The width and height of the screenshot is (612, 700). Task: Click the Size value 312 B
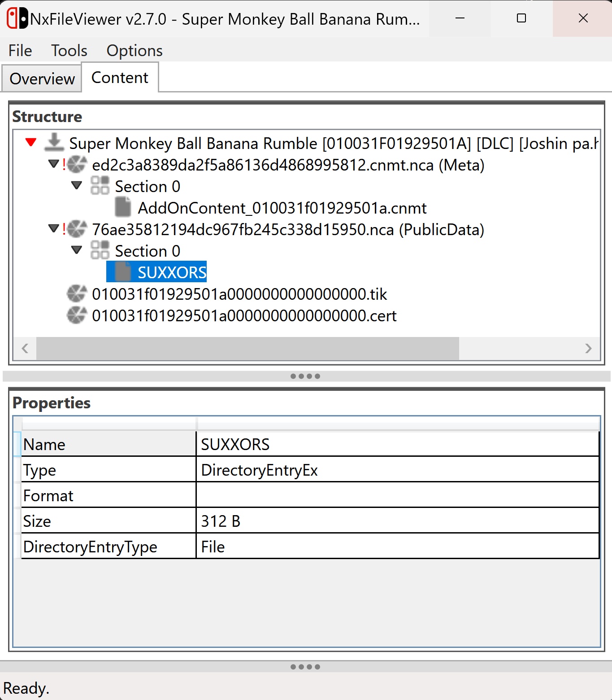(398, 521)
